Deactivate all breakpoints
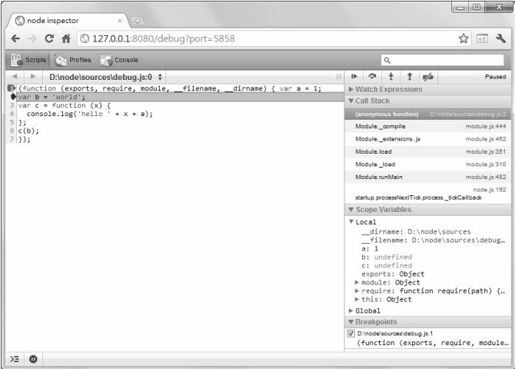The width and height of the screenshot is (515, 369). click(x=428, y=77)
